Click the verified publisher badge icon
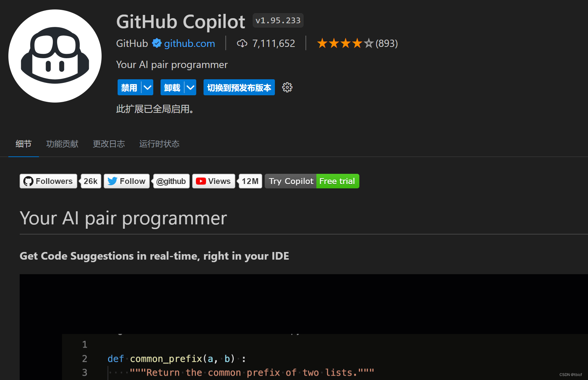This screenshot has height=380, width=588. (x=157, y=43)
